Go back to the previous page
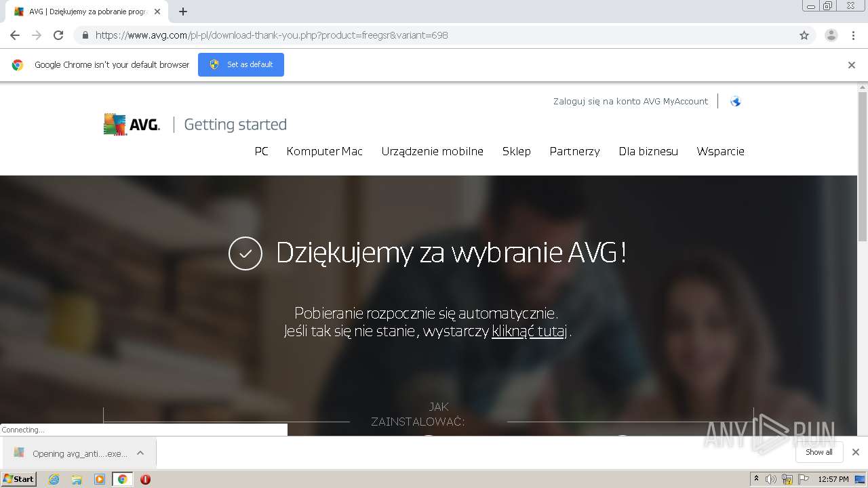 (15, 35)
